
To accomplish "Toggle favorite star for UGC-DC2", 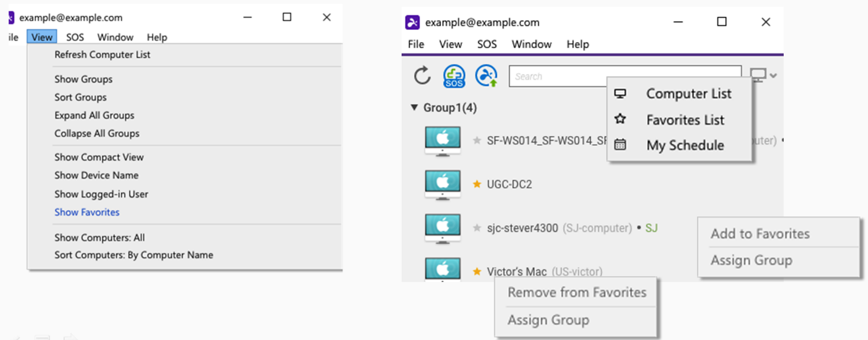I will (x=477, y=184).
